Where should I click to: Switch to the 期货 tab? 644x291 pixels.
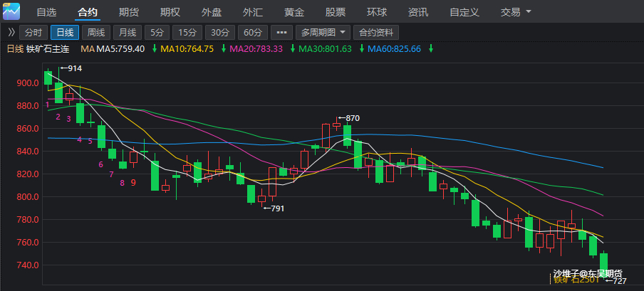tap(129, 12)
